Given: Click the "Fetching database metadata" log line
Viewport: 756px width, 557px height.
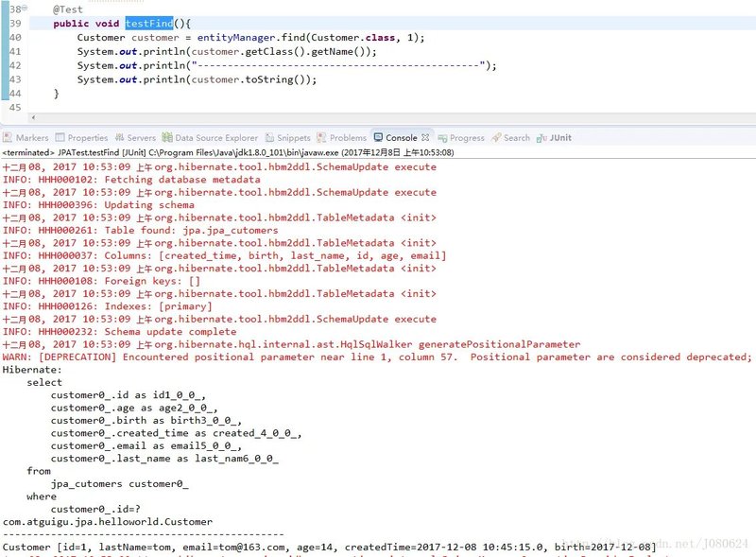Looking at the screenshot, I should click(x=131, y=180).
